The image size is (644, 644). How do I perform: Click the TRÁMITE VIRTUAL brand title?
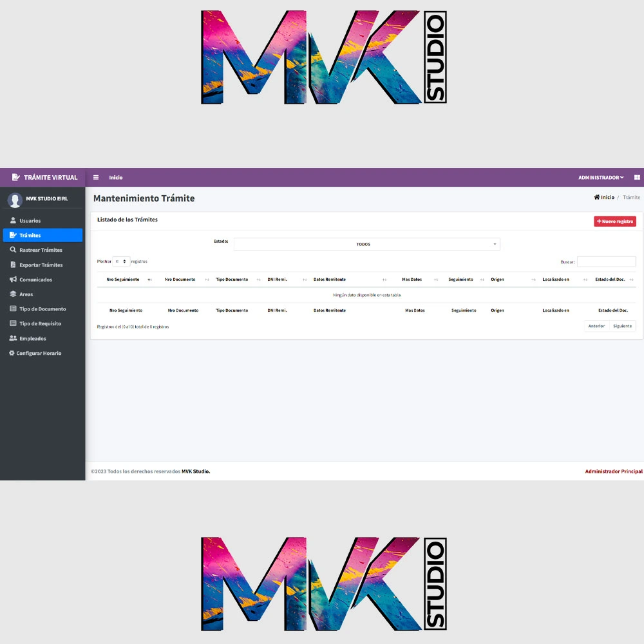[x=50, y=178]
